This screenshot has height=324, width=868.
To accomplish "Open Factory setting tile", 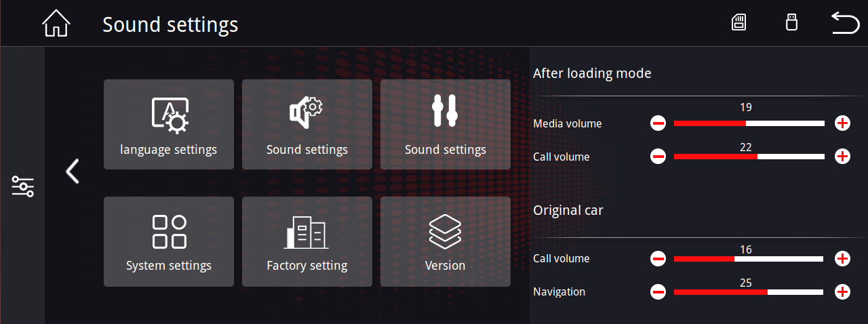I will (307, 241).
